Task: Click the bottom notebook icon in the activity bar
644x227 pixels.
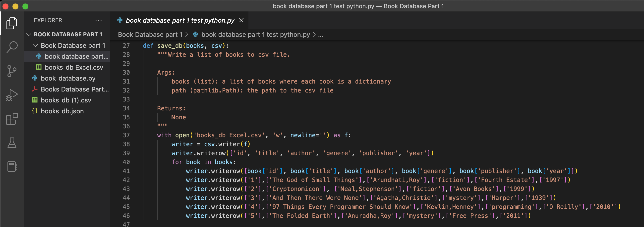Action: pos(12,167)
